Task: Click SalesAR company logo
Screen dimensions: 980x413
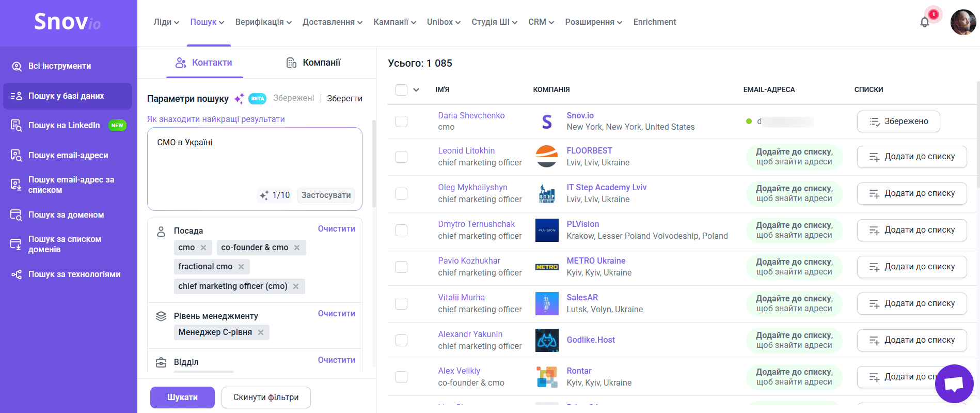Action: pyautogui.click(x=547, y=303)
